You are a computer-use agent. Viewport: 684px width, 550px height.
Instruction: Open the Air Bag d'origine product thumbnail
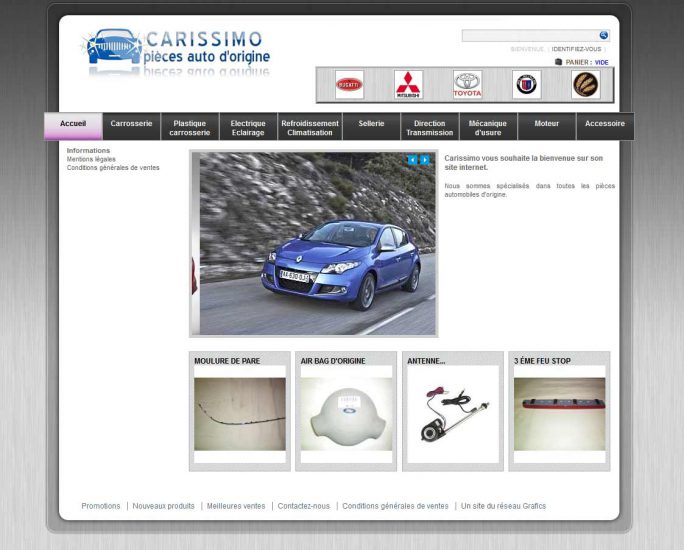(x=346, y=414)
